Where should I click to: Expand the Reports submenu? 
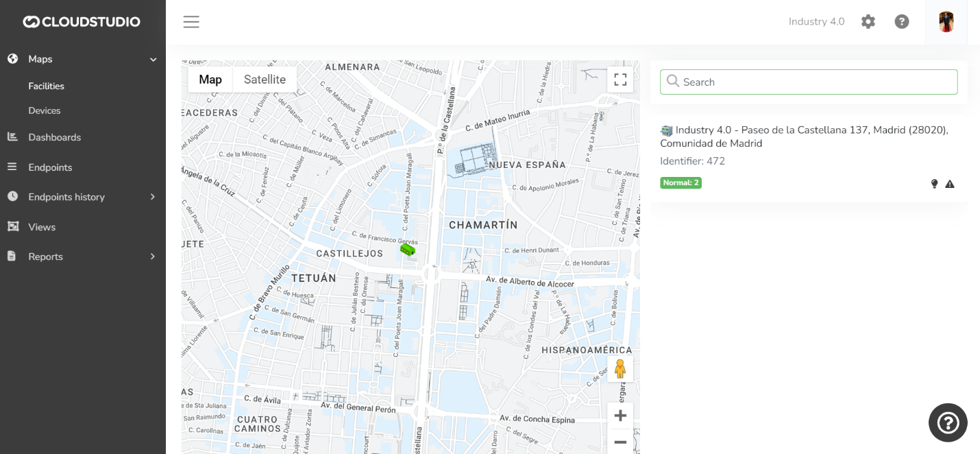pos(153,256)
